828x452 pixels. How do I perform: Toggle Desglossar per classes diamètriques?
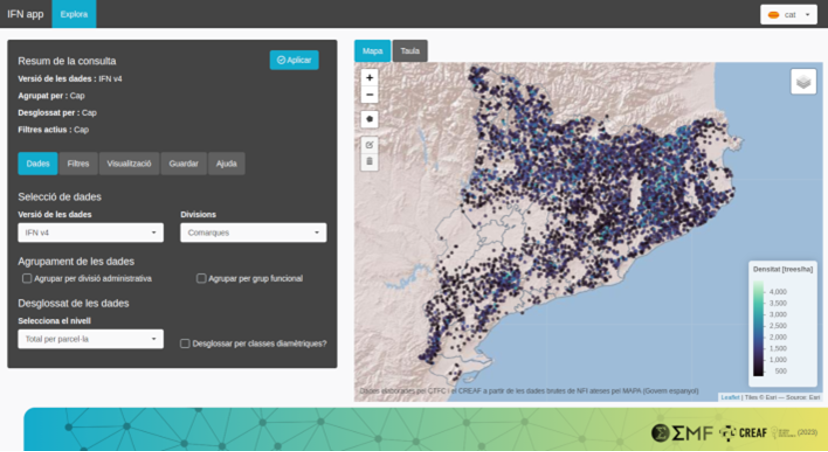185,343
